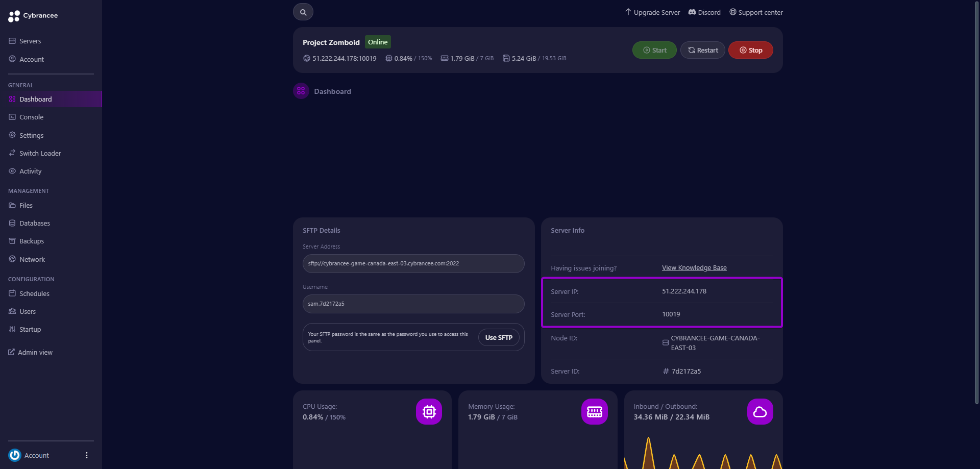Click the Stop server button
This screenshot has height=469, width=980.
click(750, 50)
